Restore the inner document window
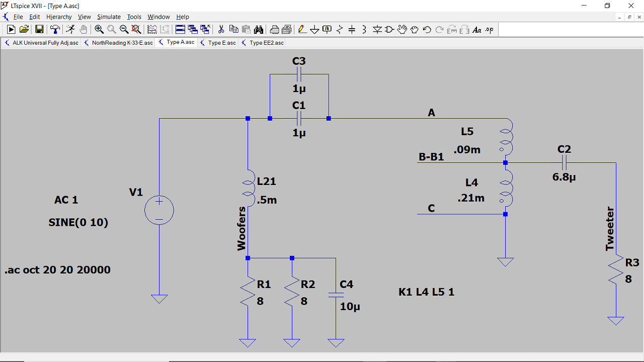Screen dimensions: 644x362 [629, 17]
